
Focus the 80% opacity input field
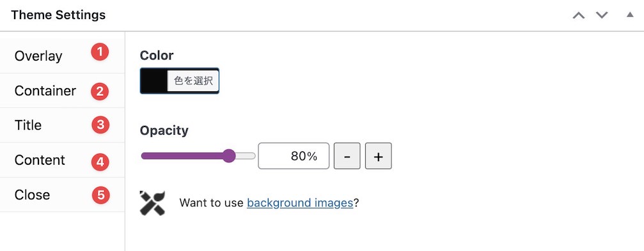[x=294, y=156]
